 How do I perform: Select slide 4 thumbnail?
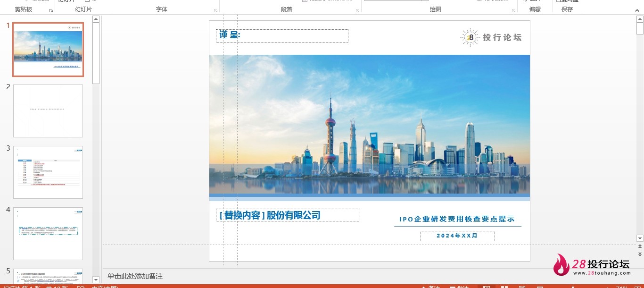(48, 234)
